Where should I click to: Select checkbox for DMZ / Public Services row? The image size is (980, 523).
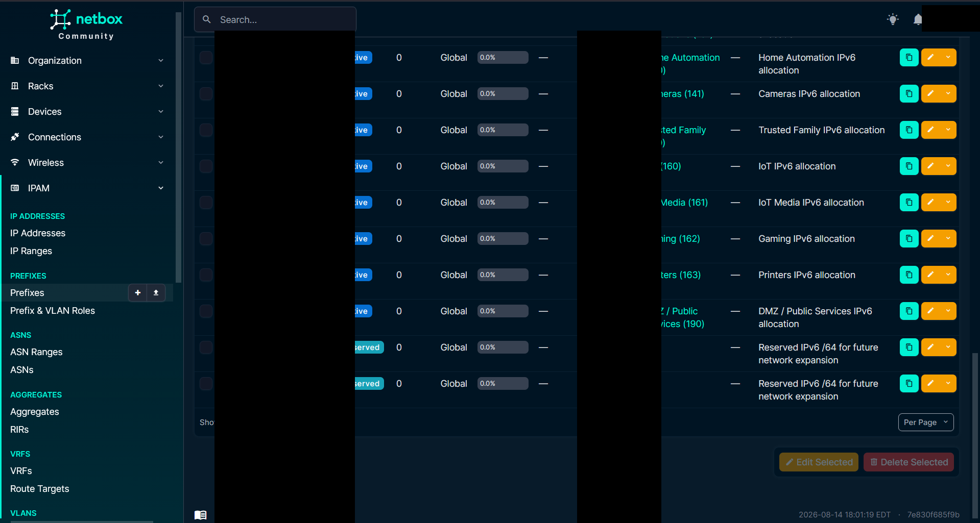coord(206,311)
